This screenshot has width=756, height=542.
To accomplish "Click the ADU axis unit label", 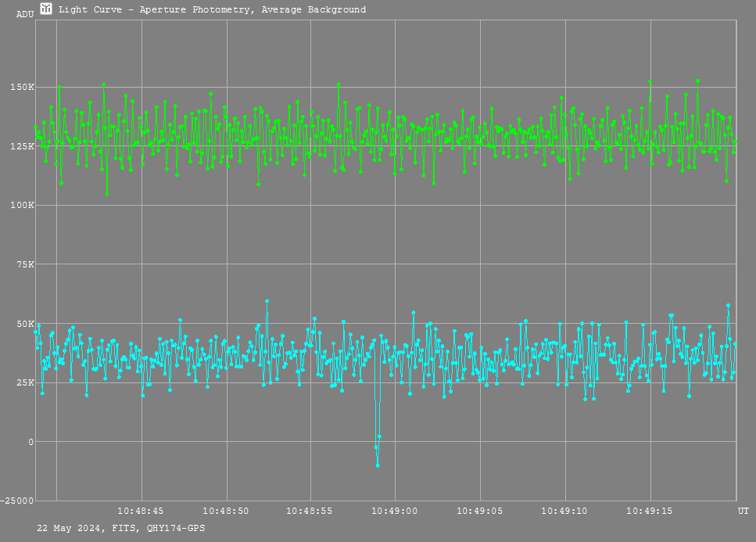I will click(25, 14).
